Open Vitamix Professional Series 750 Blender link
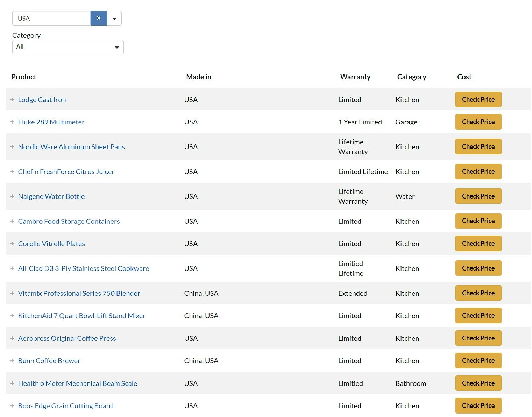The height and width of the screenshot is (417, 532). pos(79,293)
